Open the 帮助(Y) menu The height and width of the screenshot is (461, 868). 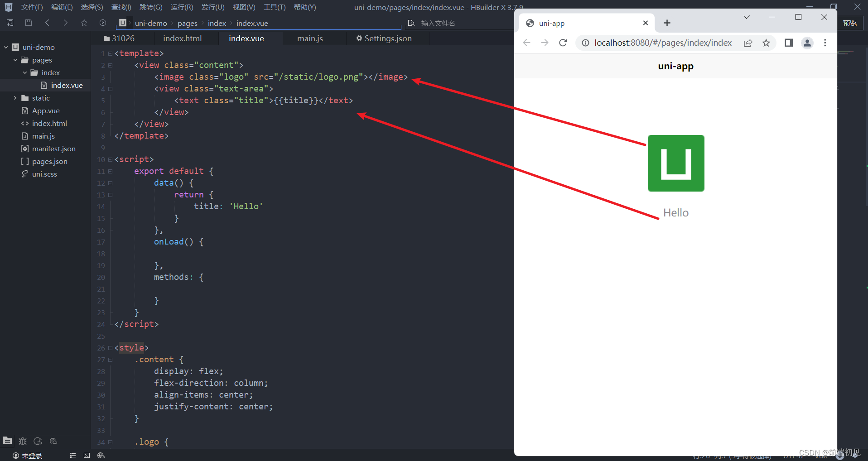coord(305,7)
